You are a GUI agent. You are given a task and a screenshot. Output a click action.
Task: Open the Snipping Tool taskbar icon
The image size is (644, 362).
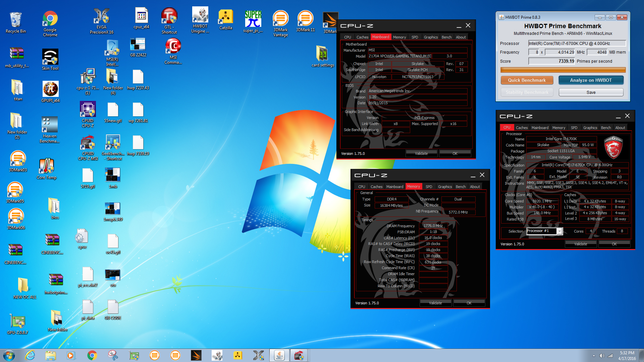click(113, 355)
